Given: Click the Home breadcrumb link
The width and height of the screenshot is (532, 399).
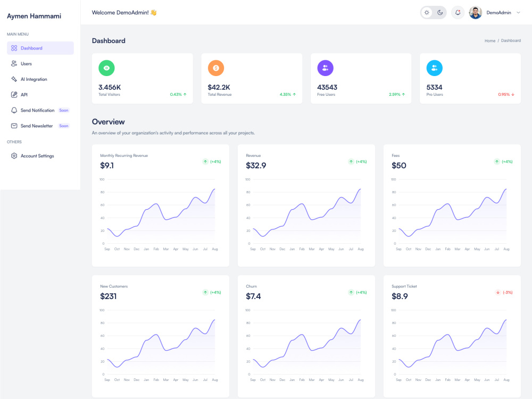Looking at the screenshot, I should pyautogui.click(x=489, y=41).
